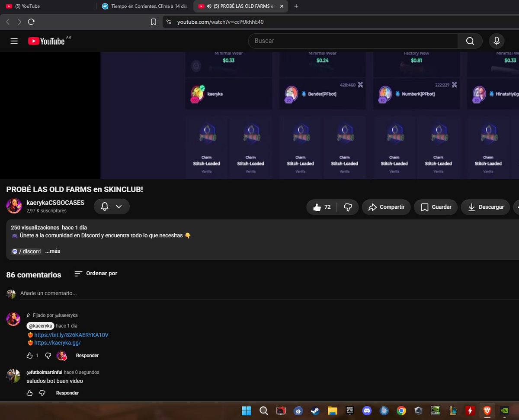The width and height of the screenshot is (519, 420).
Task: Like the pinned @kaeeryka comment
Action: click(29, 356)
